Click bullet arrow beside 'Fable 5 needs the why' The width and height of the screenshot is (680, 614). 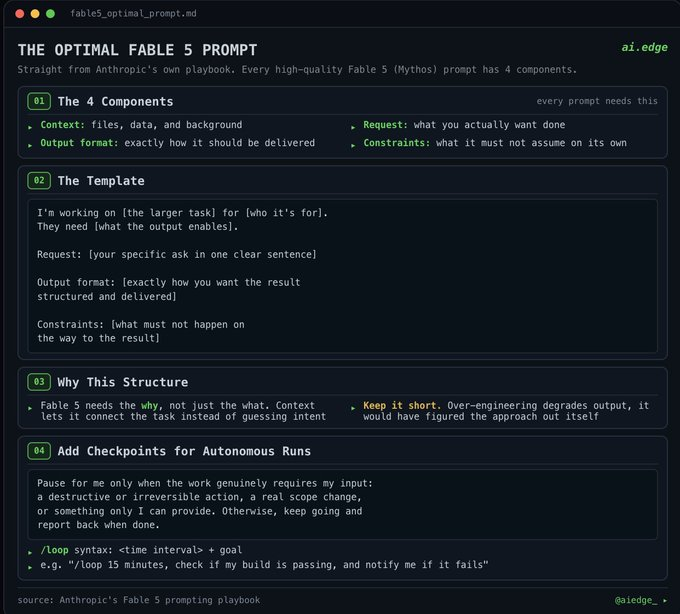pyautogui.click(x=30, y=408)
